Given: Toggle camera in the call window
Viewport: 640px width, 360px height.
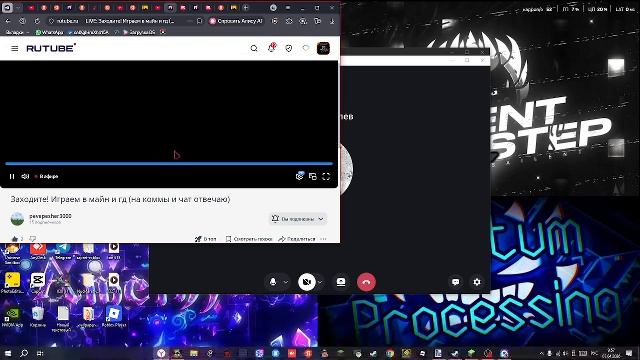Looking at the screenshot, I should pos(307,282).
